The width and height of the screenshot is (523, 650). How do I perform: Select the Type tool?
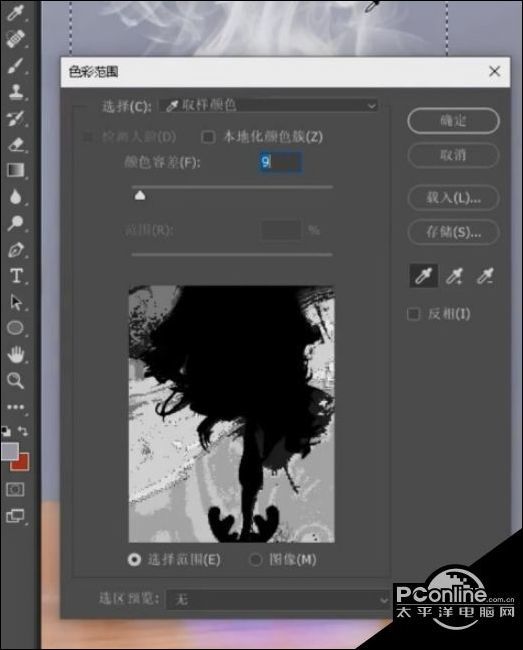[16, 276]
